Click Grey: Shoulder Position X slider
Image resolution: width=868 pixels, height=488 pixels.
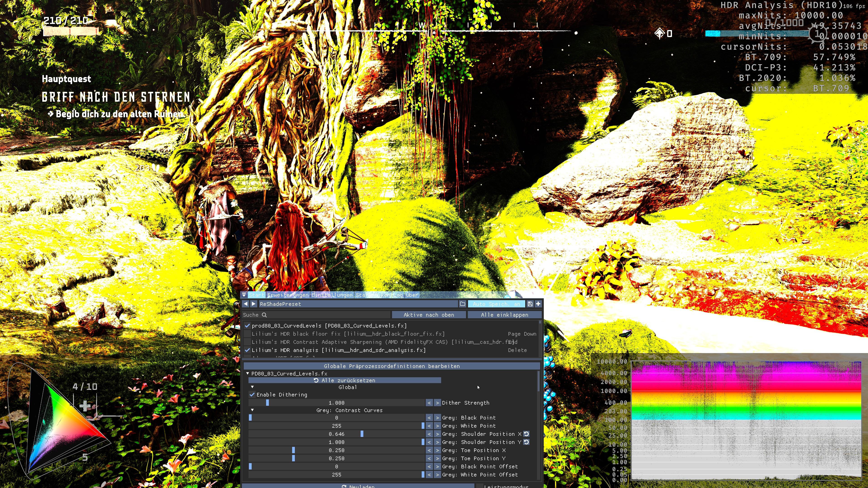pos(336,434)
